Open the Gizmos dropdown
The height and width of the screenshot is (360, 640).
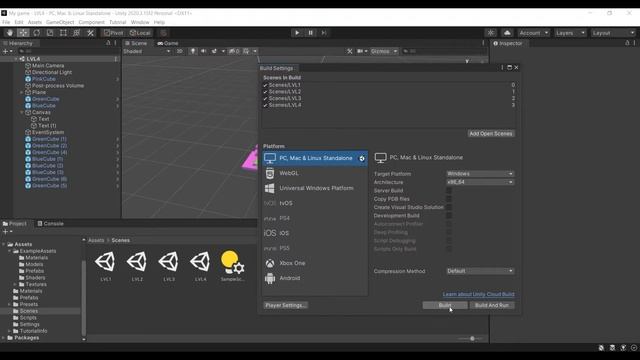point(384,51)
